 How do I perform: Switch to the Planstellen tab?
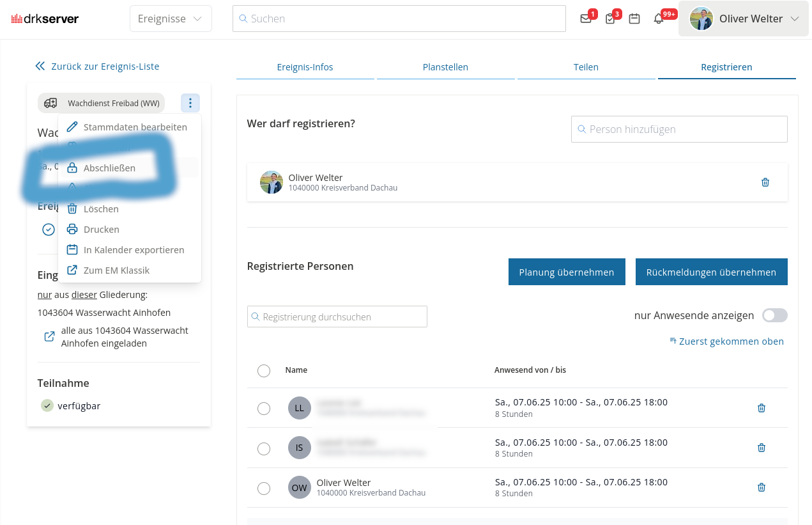pos(445,67)
